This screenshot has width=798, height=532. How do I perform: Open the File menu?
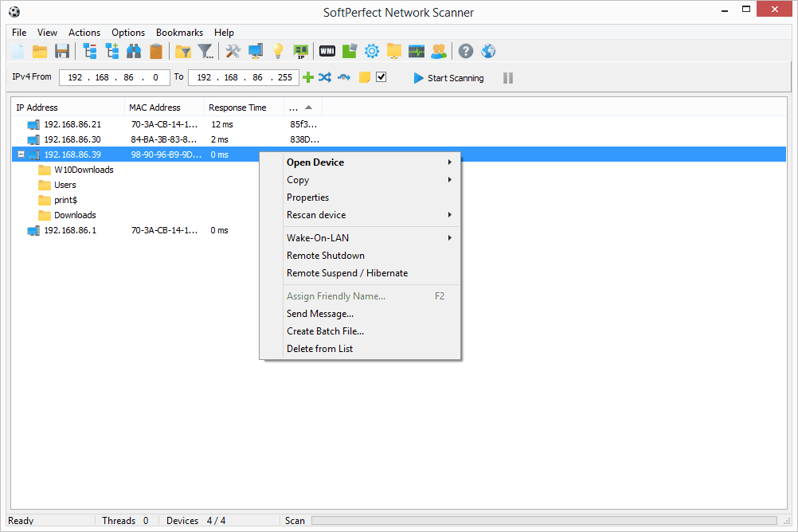coord(19,32)
